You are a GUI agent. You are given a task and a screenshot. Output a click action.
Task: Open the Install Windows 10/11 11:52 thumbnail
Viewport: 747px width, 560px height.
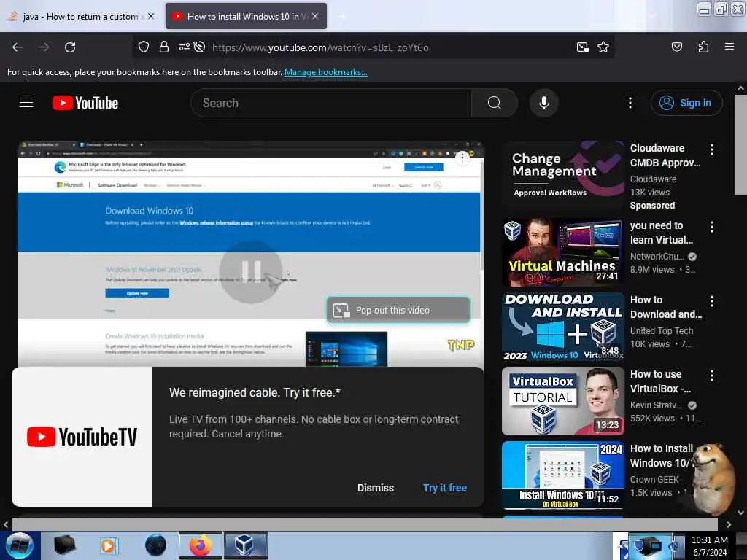tap(563, 475)
